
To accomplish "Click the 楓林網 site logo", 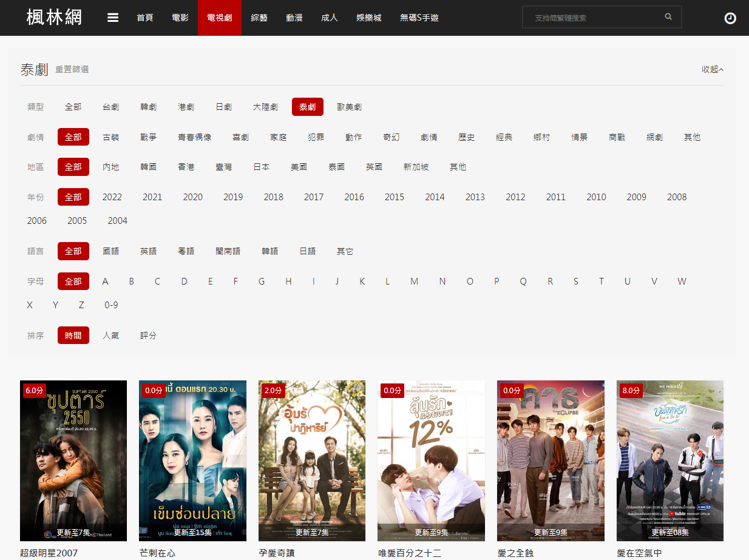I will pos(54,18).
